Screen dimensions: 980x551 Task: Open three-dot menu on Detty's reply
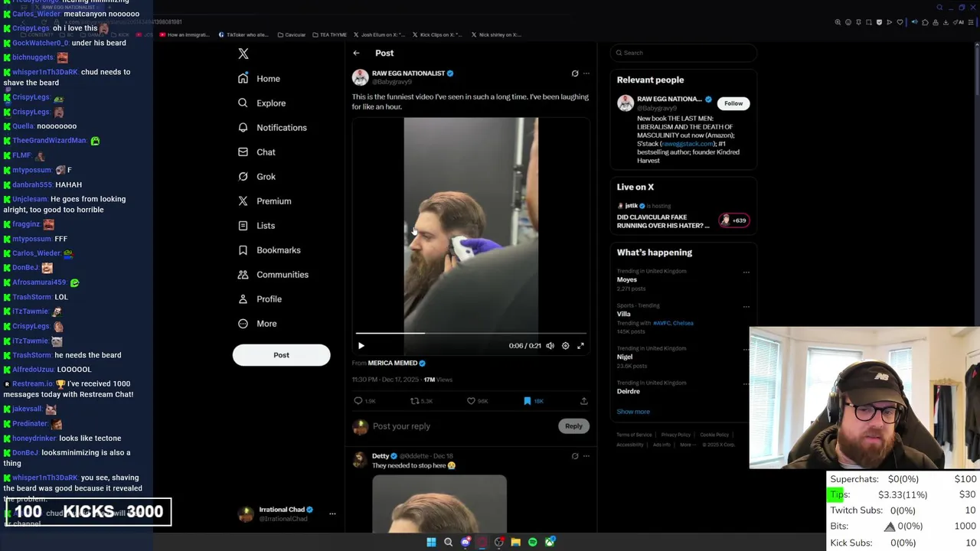pos(586,456)
